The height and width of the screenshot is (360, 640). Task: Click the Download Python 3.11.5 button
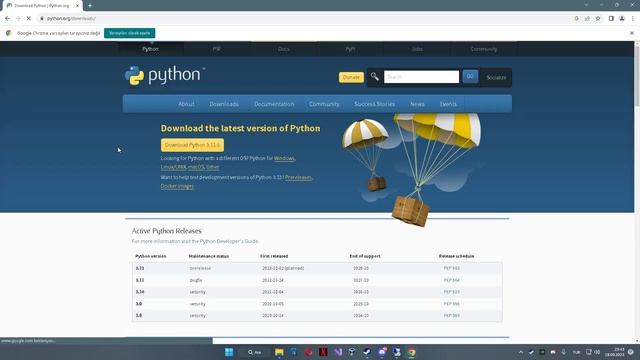(192, 145)
